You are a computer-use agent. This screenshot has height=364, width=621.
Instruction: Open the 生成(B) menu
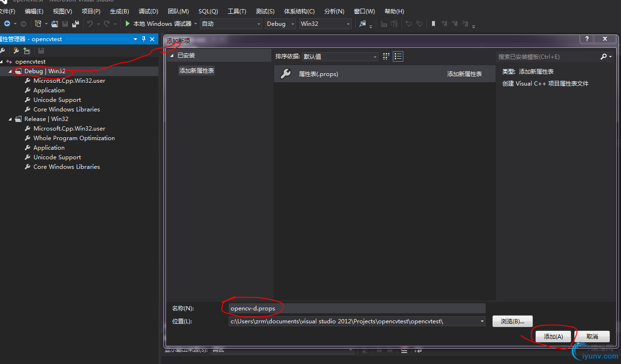pos(120,11)
